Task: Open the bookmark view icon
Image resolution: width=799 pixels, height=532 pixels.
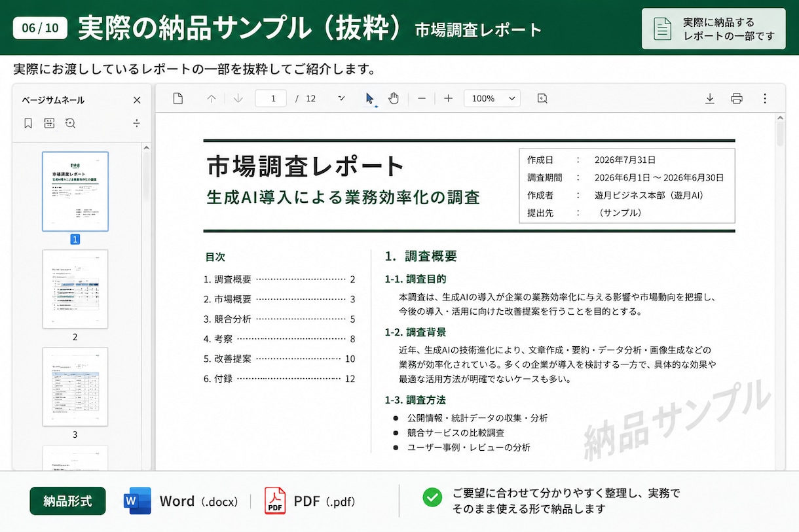Action: (x=28, y=123)
